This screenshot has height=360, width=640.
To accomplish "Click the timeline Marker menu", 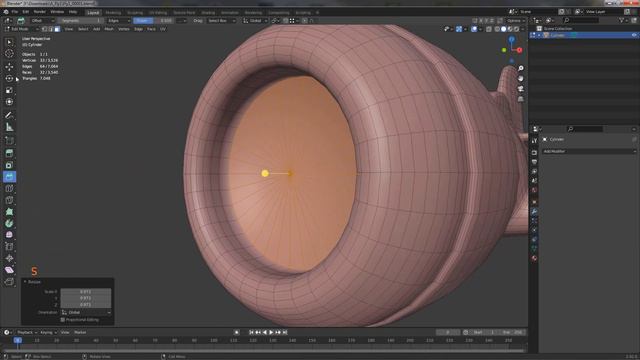I will [x=80, y=332].
